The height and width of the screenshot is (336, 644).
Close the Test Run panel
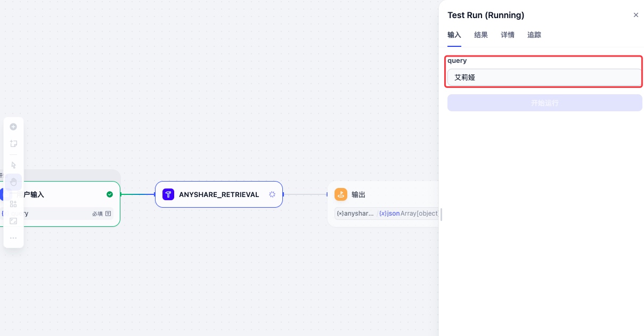coord(635,15)
